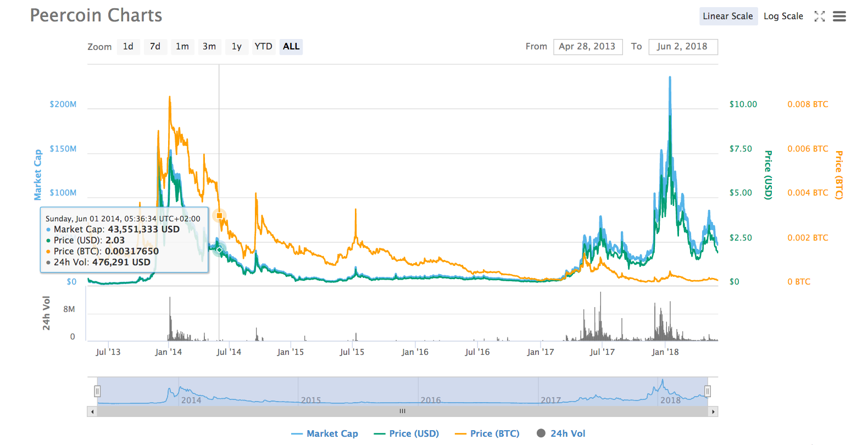Click the Jul '14 x-axis label
The height and width of the screenshot is (445, 868).
229,352
